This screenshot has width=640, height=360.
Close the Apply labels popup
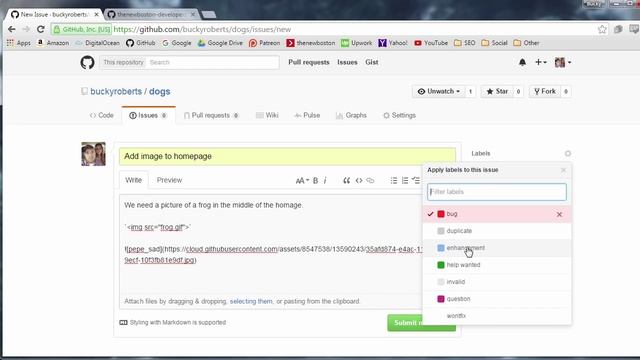coord(563,170)
